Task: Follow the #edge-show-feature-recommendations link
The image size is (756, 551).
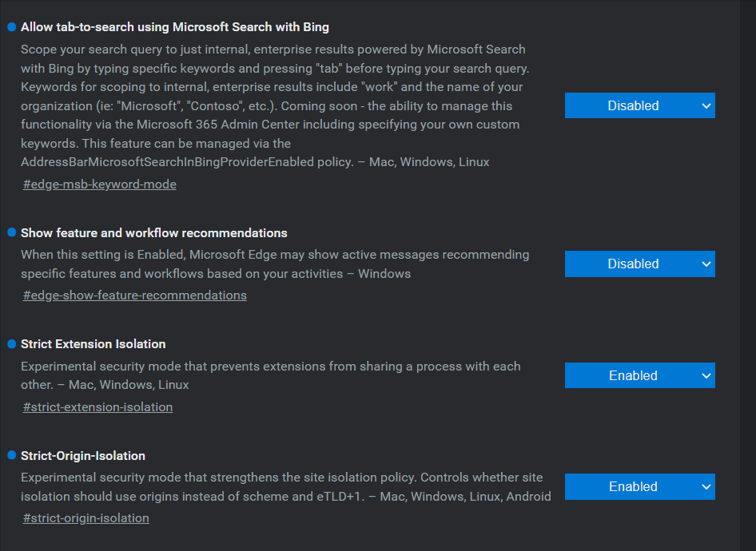Action: tap(135, 295)
